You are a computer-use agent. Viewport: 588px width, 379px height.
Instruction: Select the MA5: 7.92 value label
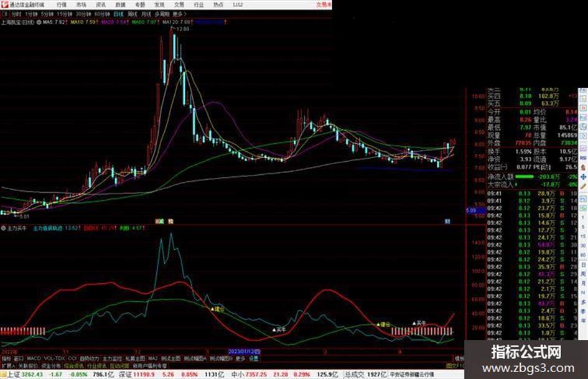(x=54, y=22)
